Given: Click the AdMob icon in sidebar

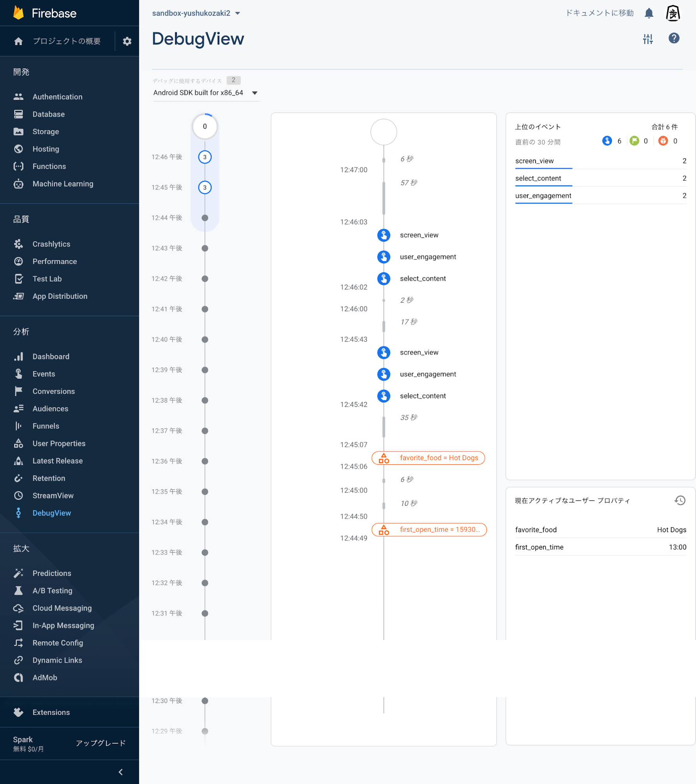Looking at the screenshot, I should 18,677.
